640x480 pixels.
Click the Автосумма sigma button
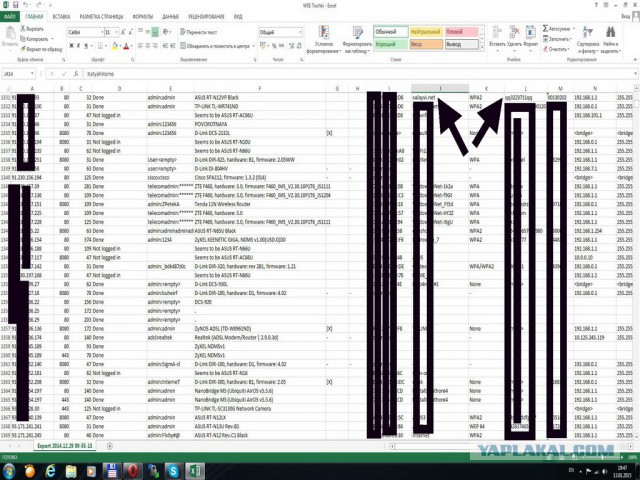pos(557,29)
